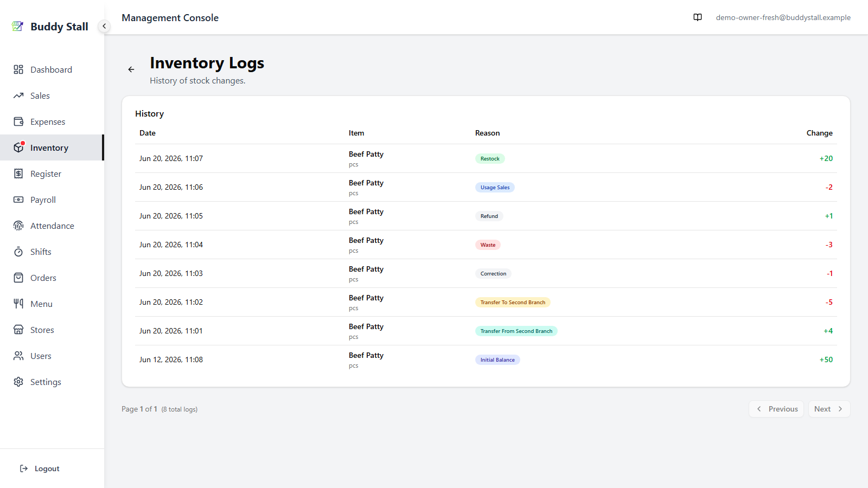
Task: Click the Management Console title
Action: (x=170, y=18)
